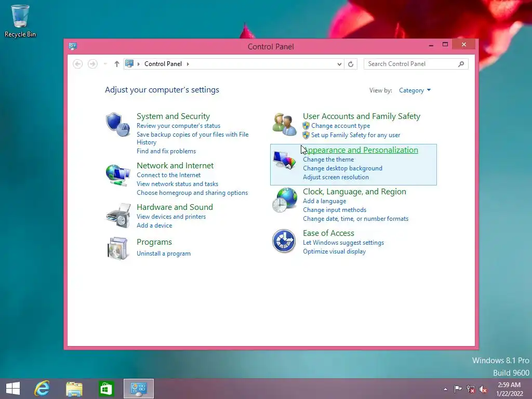
Task: Open the User Accounts people icon
Action: click(x=284, y=125)
